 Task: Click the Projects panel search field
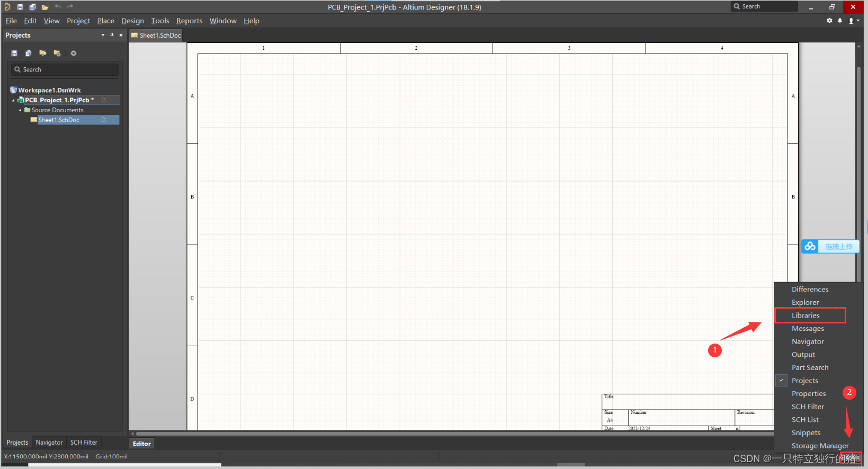coord(65,69)
